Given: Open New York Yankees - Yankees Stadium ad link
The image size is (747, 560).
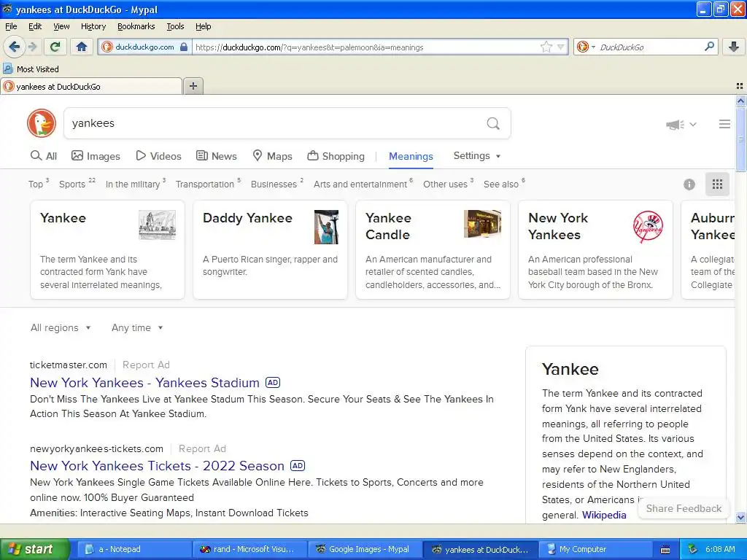Looking at the screenshot, I should click(x=145, y=382).
